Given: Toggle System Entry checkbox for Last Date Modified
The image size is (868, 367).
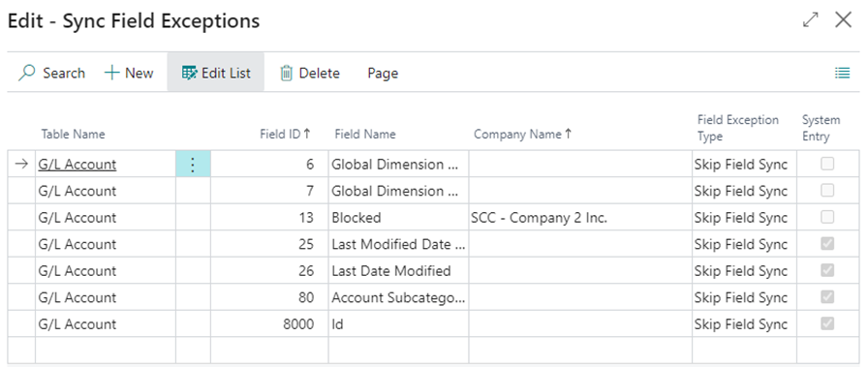Looking at the screenshot, I should point(827,270).
